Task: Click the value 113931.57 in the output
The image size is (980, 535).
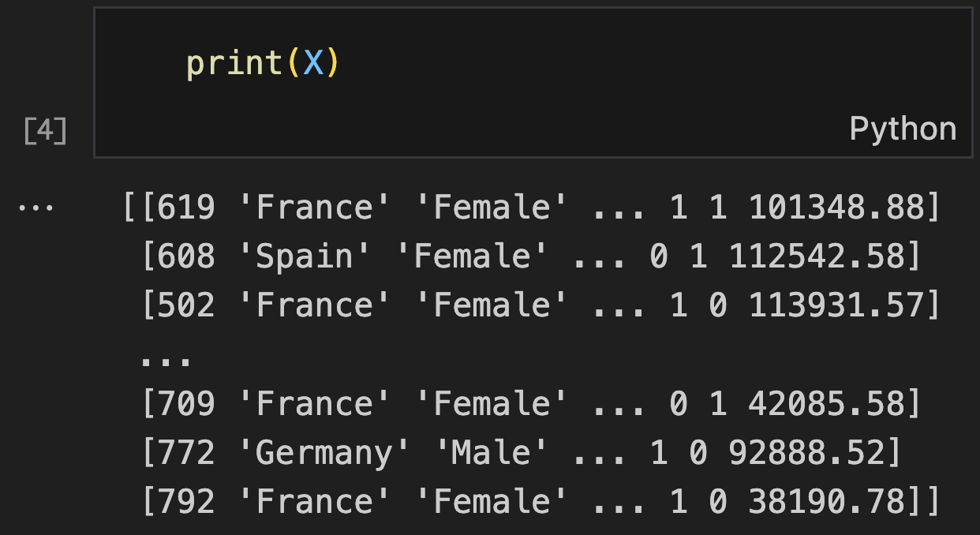Action: [x=836, y=305]
